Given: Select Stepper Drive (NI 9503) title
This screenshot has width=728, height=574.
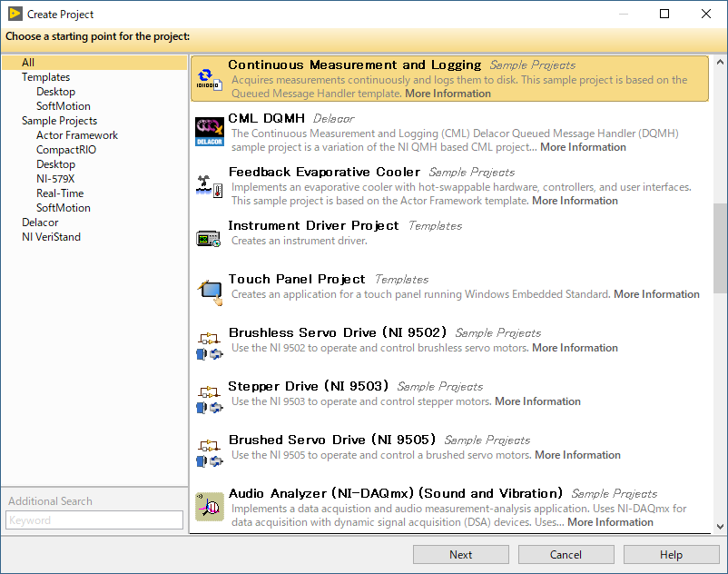Looking at the screenshot, I should [x=309, y=386].
